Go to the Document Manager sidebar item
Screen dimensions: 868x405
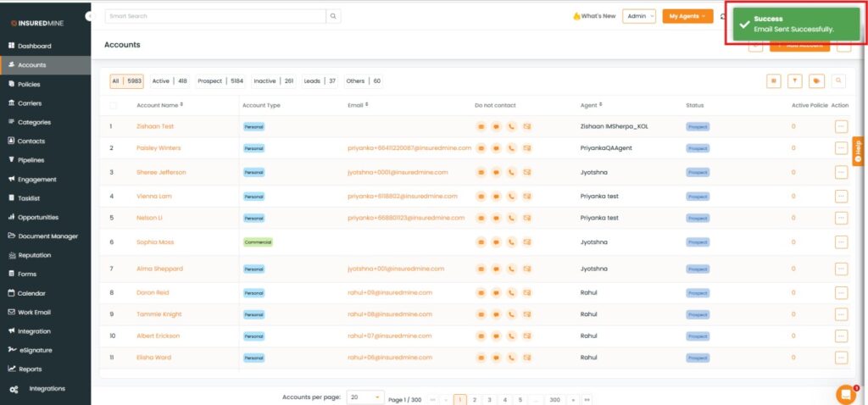(x=47, y=236)
